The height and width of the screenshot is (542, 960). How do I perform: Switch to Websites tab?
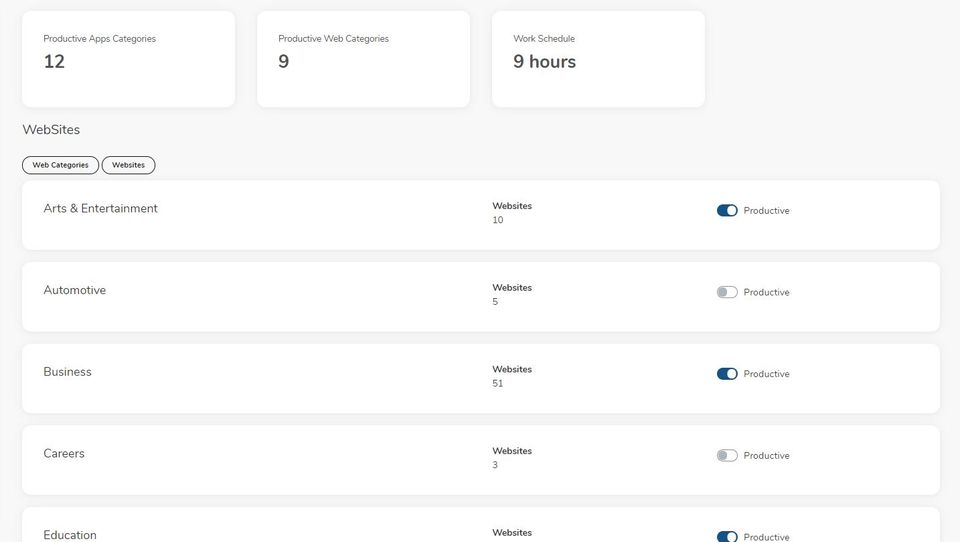coord(129,165)
